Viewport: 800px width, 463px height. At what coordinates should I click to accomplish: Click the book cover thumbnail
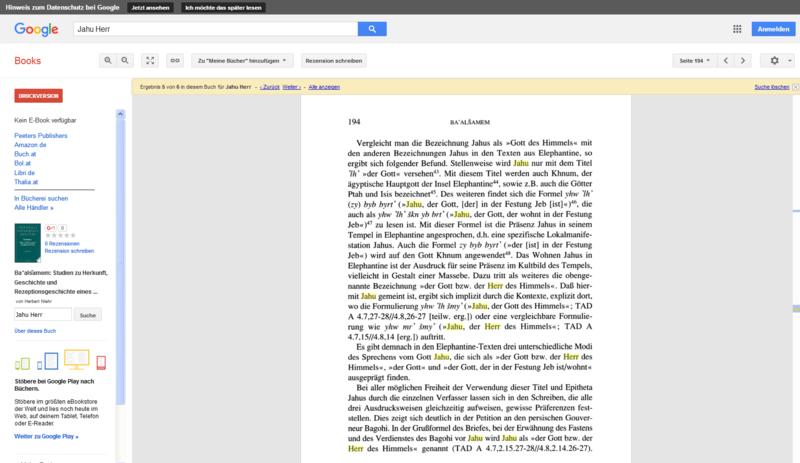(x=28, y=244)
